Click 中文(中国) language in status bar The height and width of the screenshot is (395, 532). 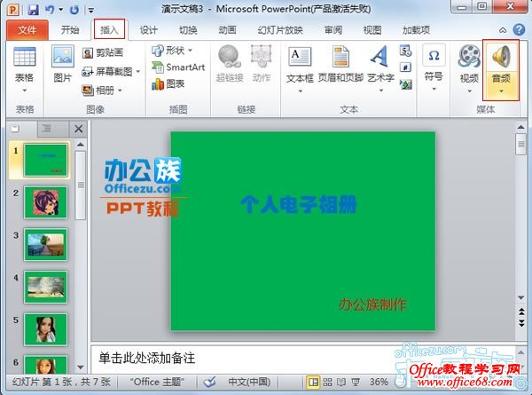[249, 382]
